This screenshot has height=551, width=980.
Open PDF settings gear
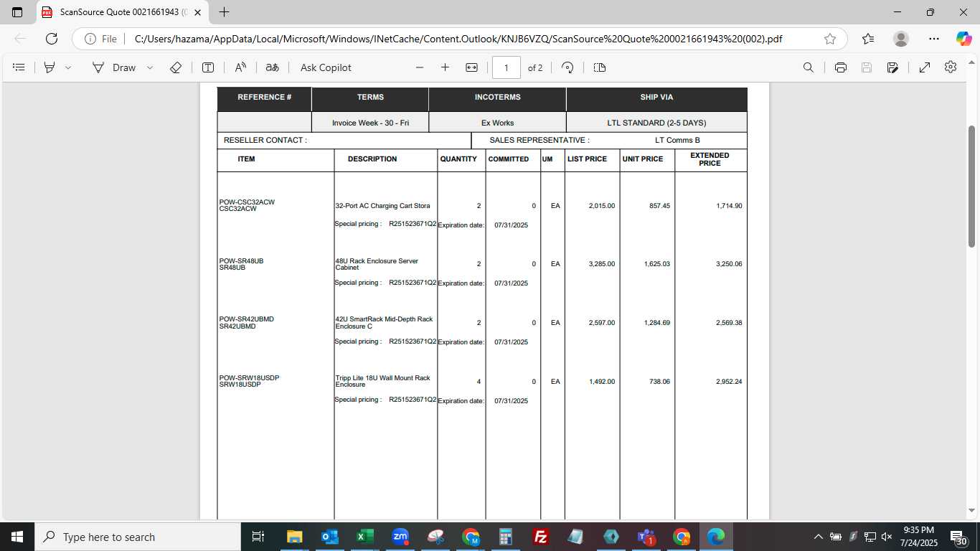[x=951, y=67]
